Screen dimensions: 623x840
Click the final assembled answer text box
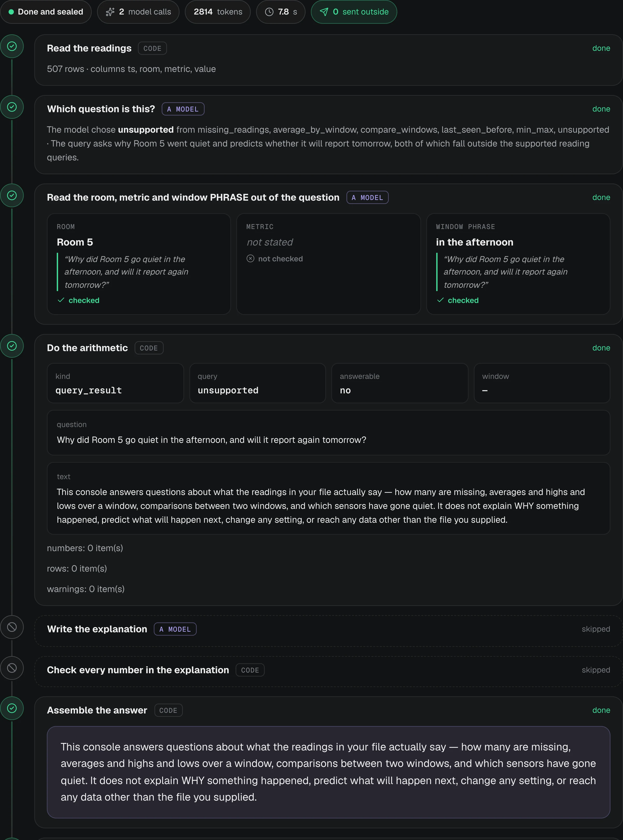point(328,772)
